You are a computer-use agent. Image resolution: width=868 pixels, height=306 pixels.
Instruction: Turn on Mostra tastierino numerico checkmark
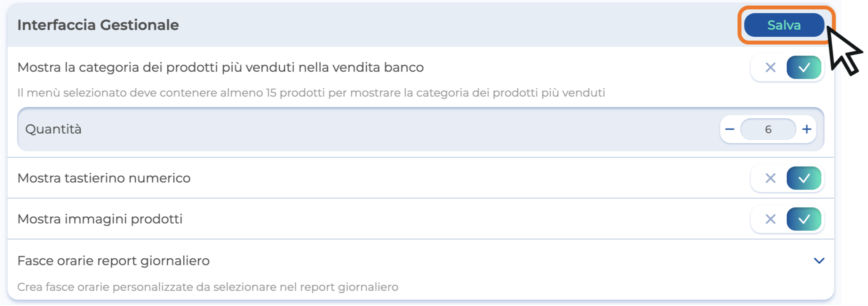[x=804, y=178]
